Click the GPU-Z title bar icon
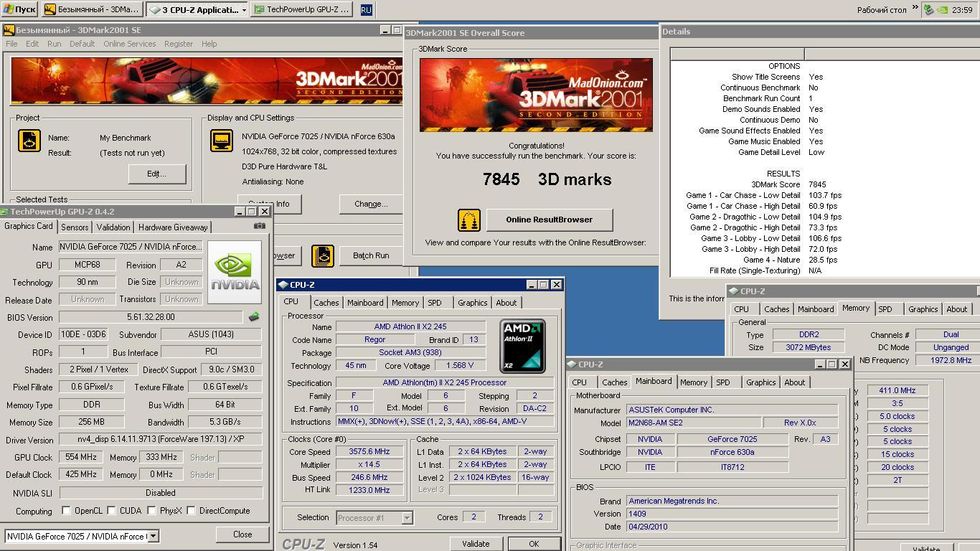The width and height of the screenshot is (980, 551). pyautogui.click(x=5, y=212)
